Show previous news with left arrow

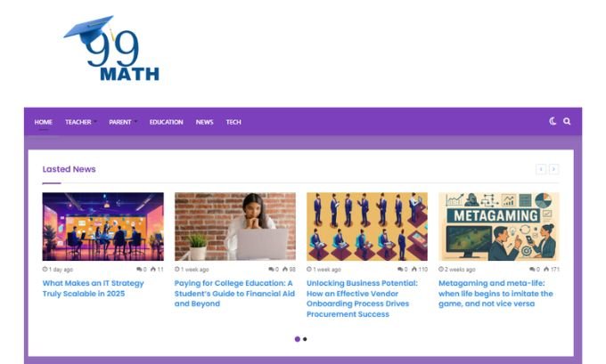click(541, 169)
